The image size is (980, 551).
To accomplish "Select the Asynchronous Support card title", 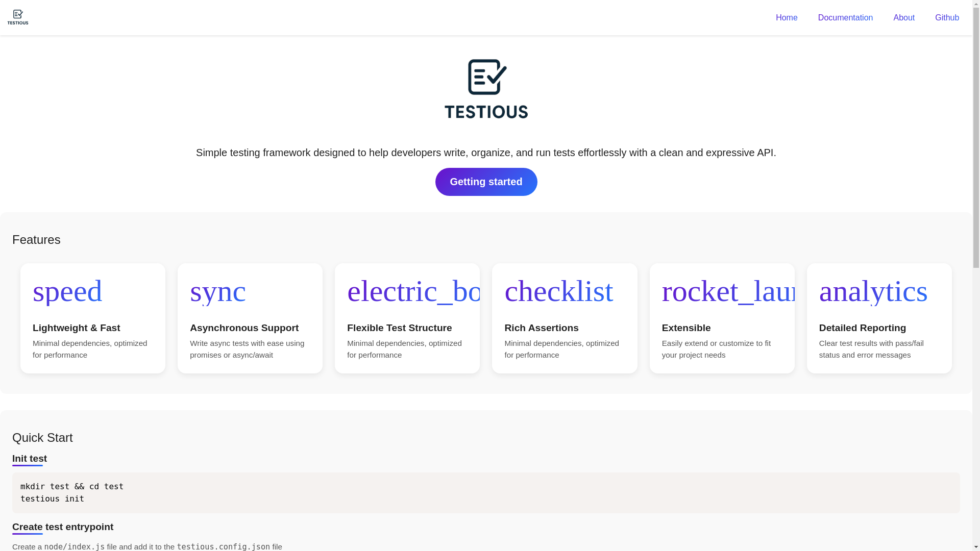I will (244, 328).
